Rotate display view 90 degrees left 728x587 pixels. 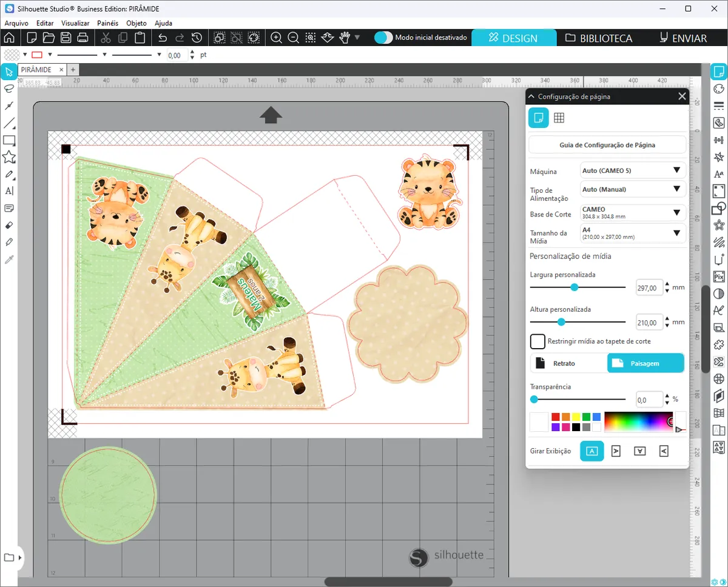(x=664, y=451)
